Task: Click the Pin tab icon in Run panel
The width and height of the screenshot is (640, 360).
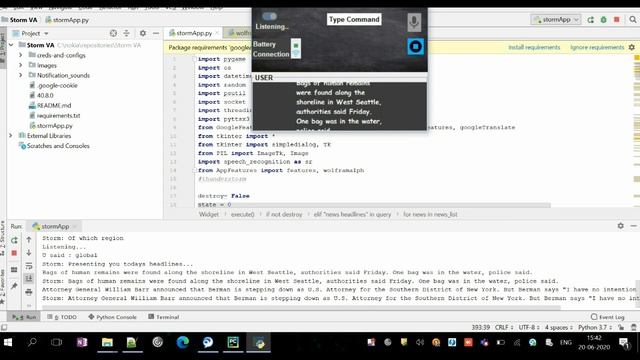Action: pyautogui.click(x=14, y=286)
